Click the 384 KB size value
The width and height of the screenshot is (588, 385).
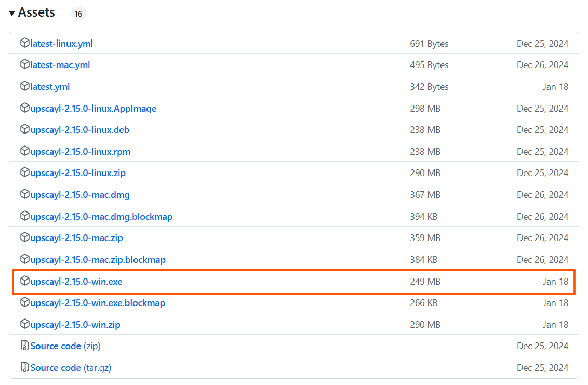(x=423, y=260)
